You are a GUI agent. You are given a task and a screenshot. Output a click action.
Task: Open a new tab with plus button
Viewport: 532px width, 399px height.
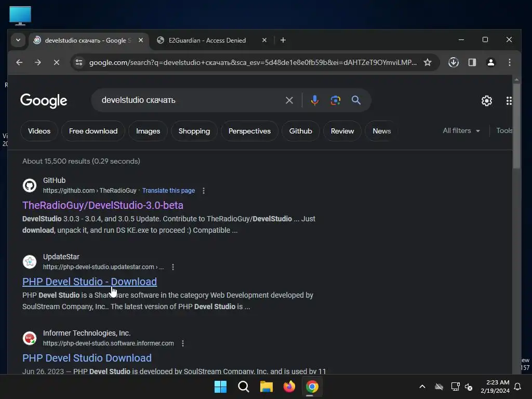(283, 40)
